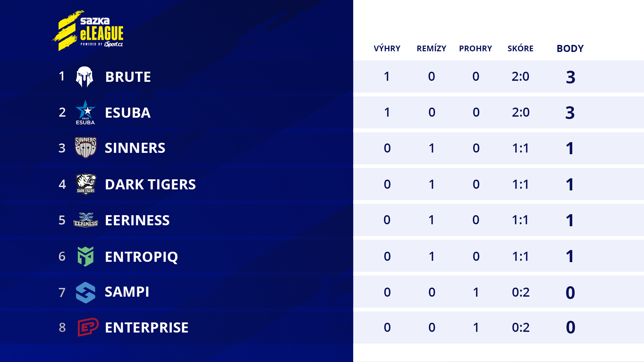Select the VÝHRY column header
The height and width of the screenshot is (362, 644).
(x=387, y=49)
